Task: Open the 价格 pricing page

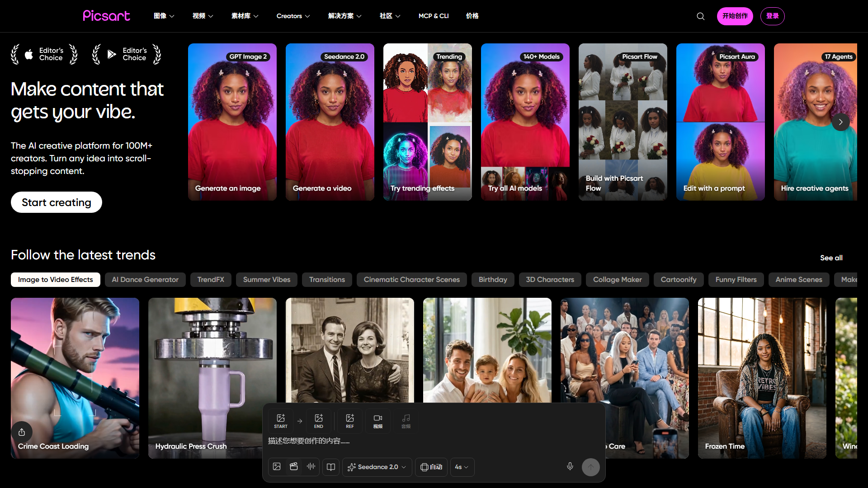Action: tap(472, 16)
